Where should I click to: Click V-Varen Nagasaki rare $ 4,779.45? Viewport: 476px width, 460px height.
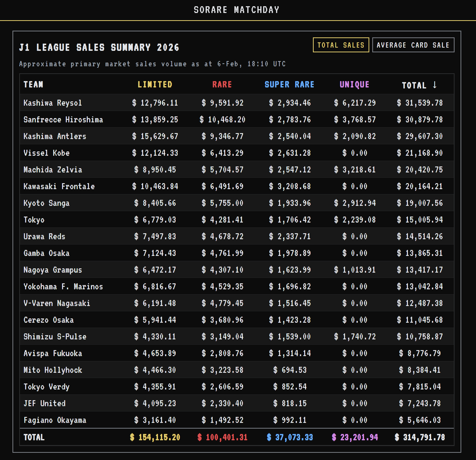222,303
